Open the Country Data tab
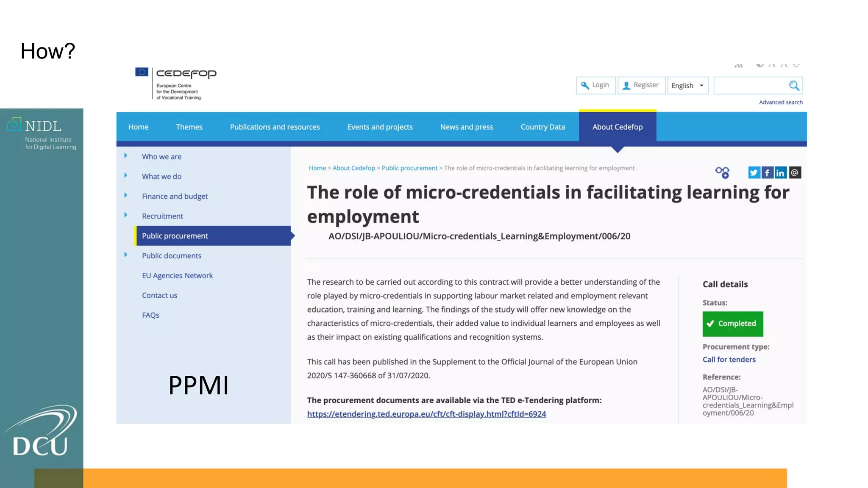 (x=542, y=127)
